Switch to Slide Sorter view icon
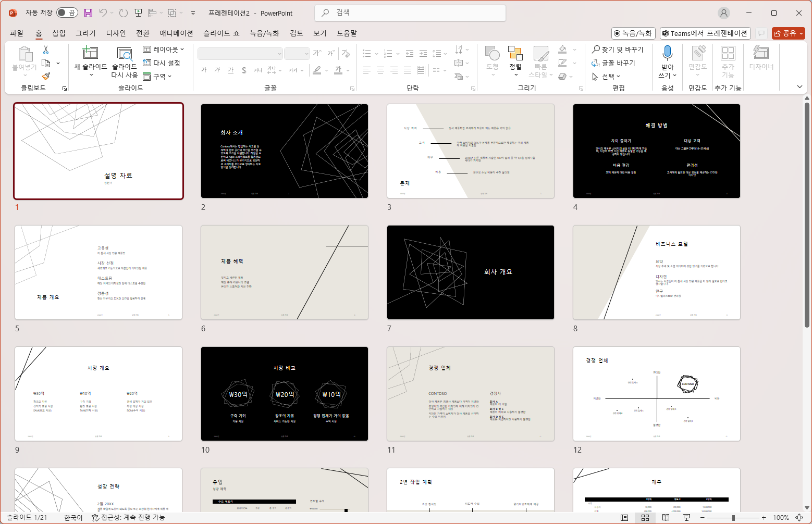812x524 pixels. [x=645, y=518]
